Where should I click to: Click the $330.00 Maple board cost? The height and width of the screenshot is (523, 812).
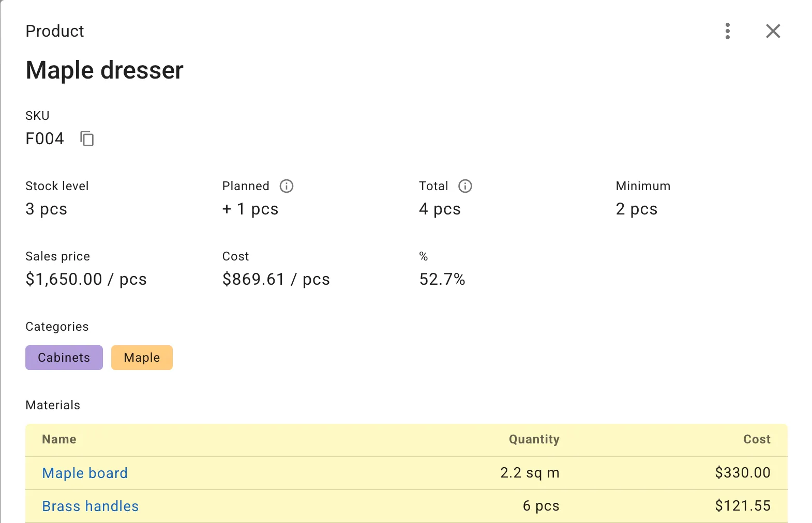742,473
